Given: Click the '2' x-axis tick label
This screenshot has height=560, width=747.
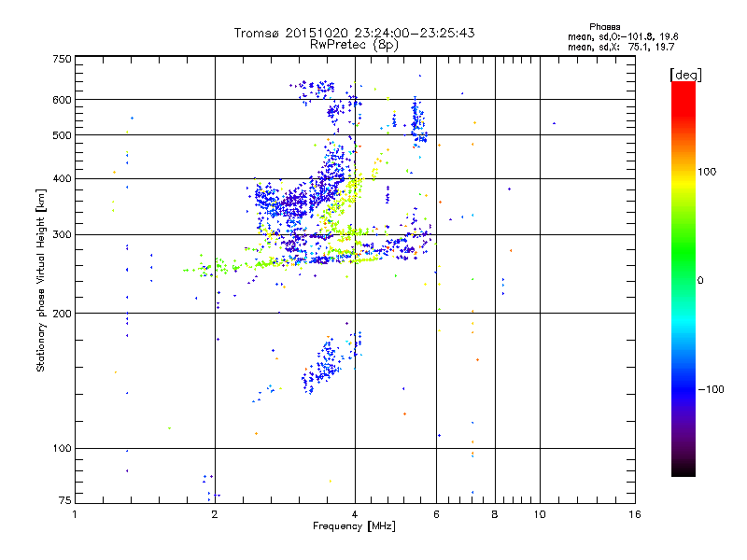Looking at the screenshot, I should point(215,515).
